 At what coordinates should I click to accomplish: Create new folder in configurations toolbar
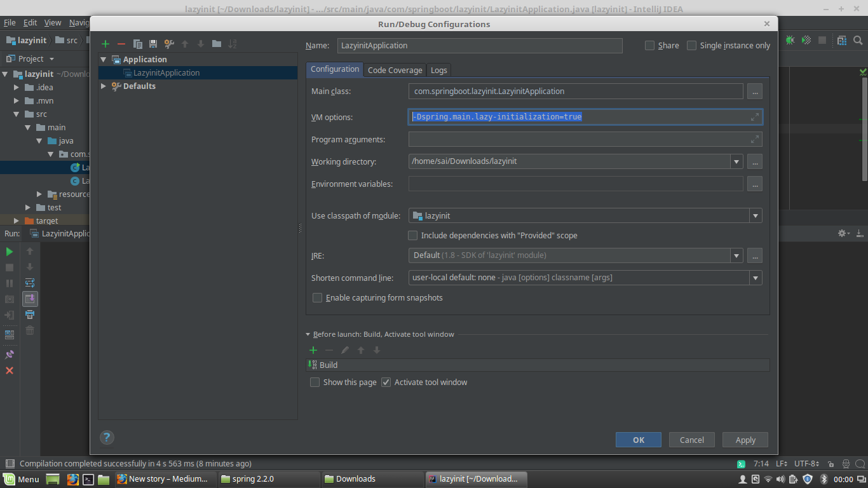217,44
